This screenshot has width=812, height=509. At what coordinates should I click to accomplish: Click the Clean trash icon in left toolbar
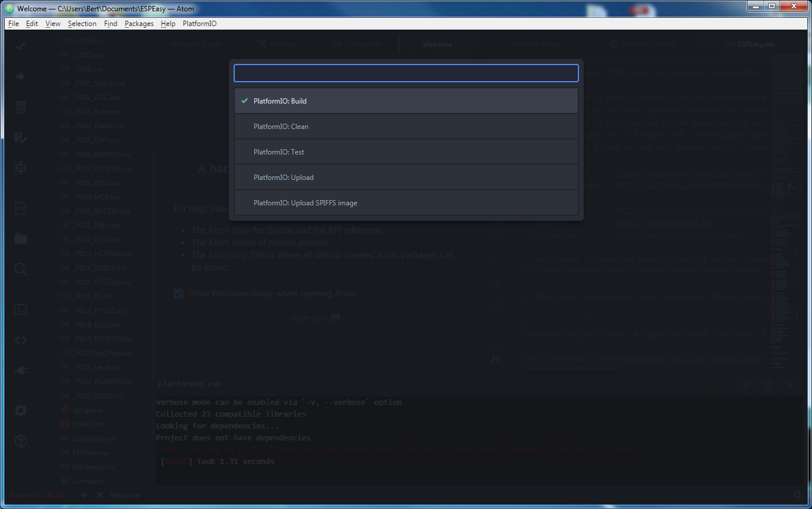pyautogui.click(x=21, y=107)
